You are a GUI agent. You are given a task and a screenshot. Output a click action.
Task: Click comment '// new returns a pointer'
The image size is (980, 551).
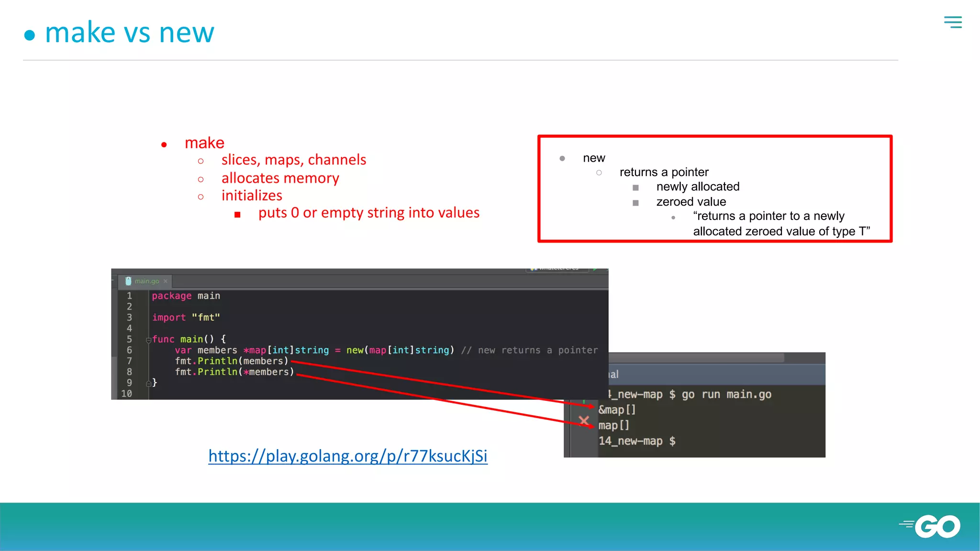click(529, 350)
